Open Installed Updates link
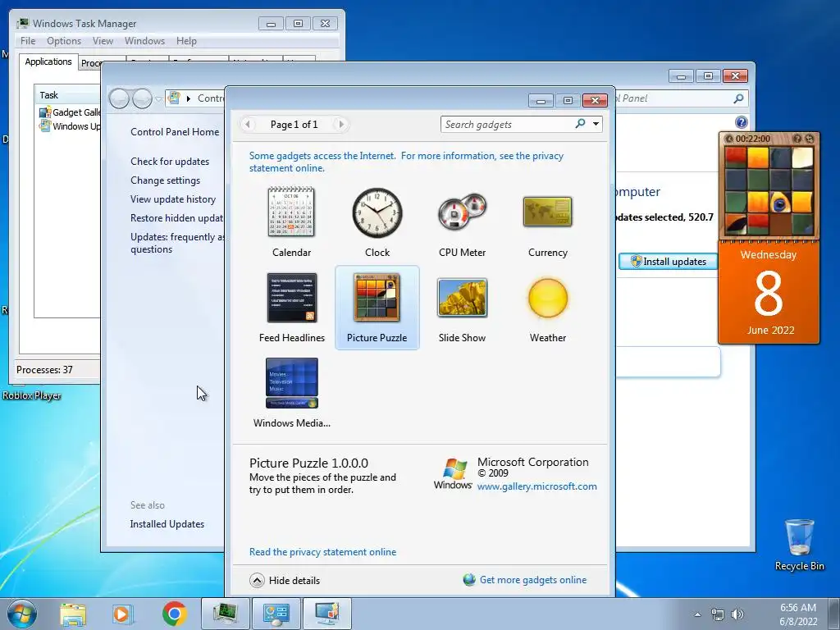This screenshot has width=840, height=630. click(167, 524)
